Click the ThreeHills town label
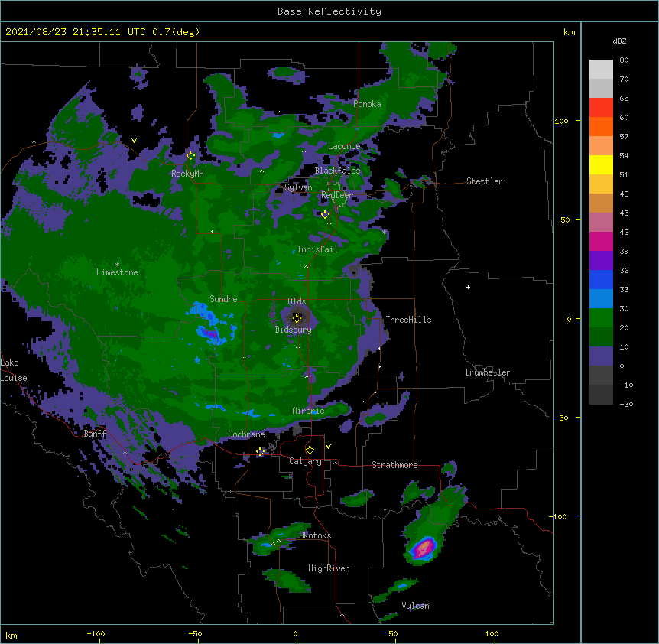 (x=408, y=320)
